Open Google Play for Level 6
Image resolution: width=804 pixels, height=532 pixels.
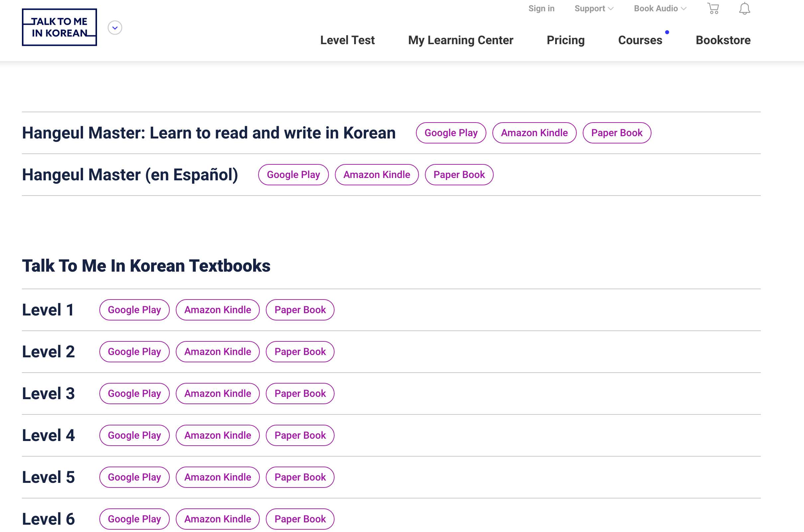[135, 519]
